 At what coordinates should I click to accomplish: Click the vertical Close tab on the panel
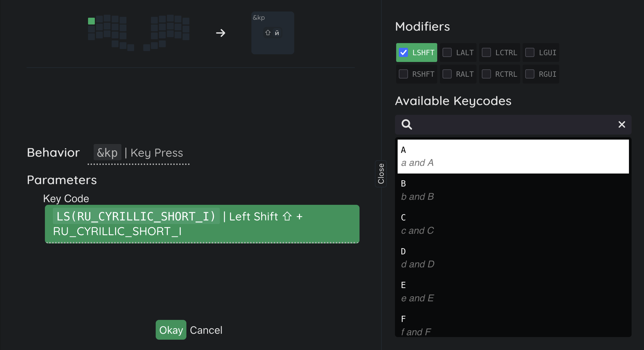coord(381,174)
